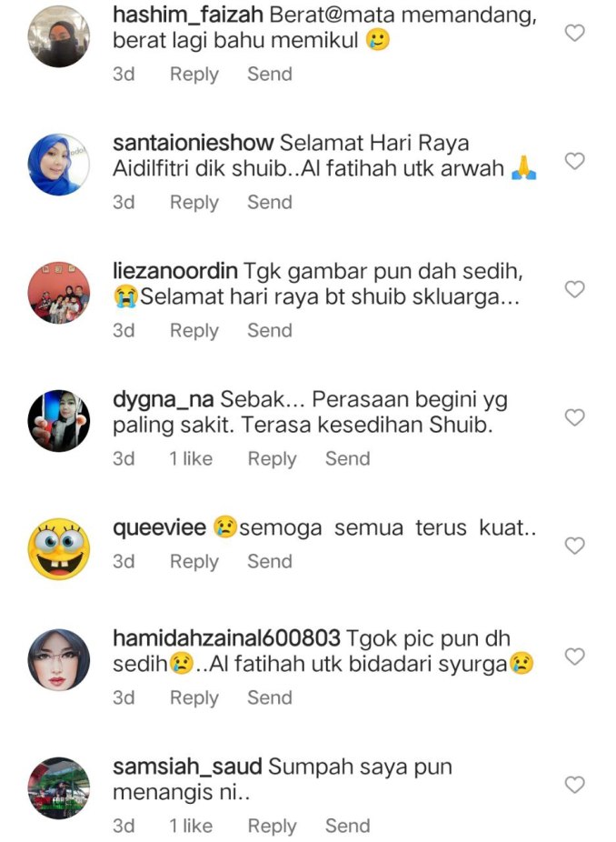Like hashim_faizah's comment with heart icon
Image resolution: width=616 pixels, height=842 pixels.
point(575,34)
